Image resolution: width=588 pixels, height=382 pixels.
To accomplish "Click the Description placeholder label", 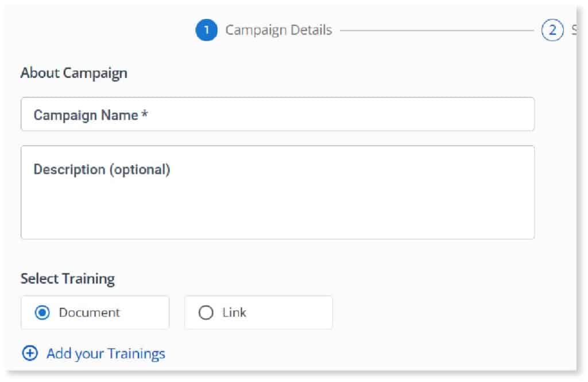I will pyautogui.click(x=102, y=169).
